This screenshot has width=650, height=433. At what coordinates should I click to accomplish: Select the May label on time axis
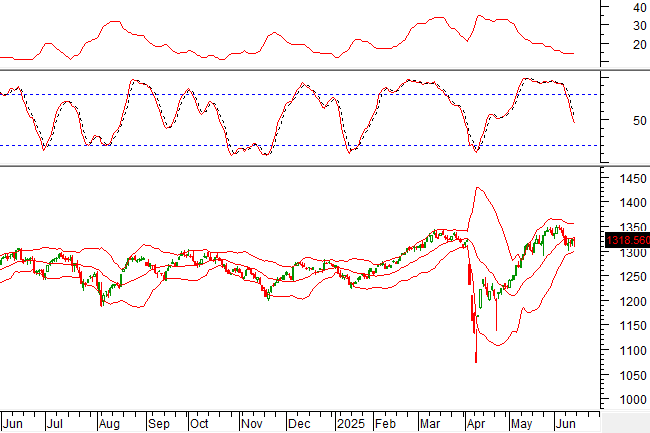coord(521,424)
